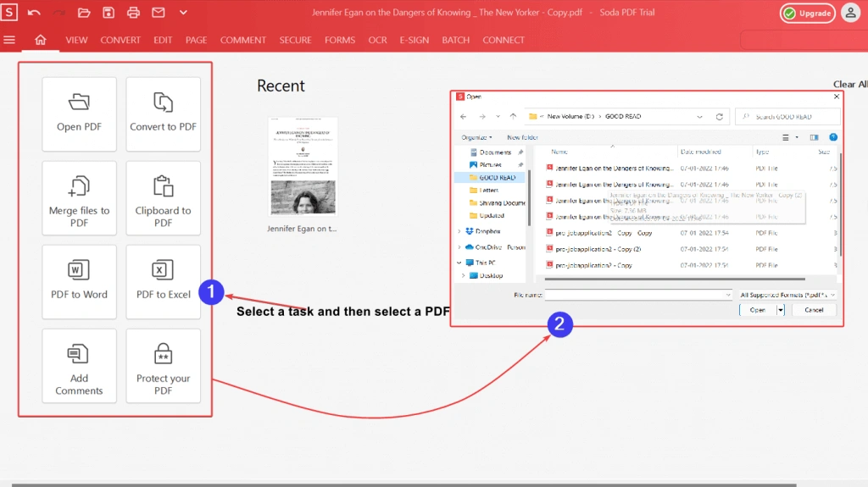Image resolution: width=868 pixels, height=487 pixels.
Task: Open dialog help question-mark icon
Action: [833, 137]
